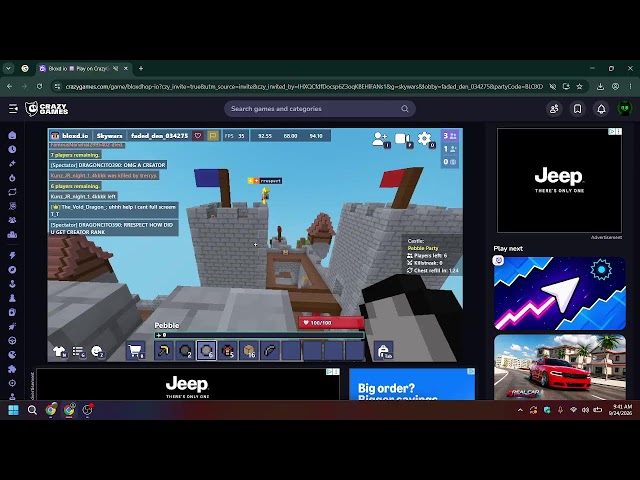Open the in-game shop cart icon
Viewport: 640px width, 480px height.
click(136, 351)
